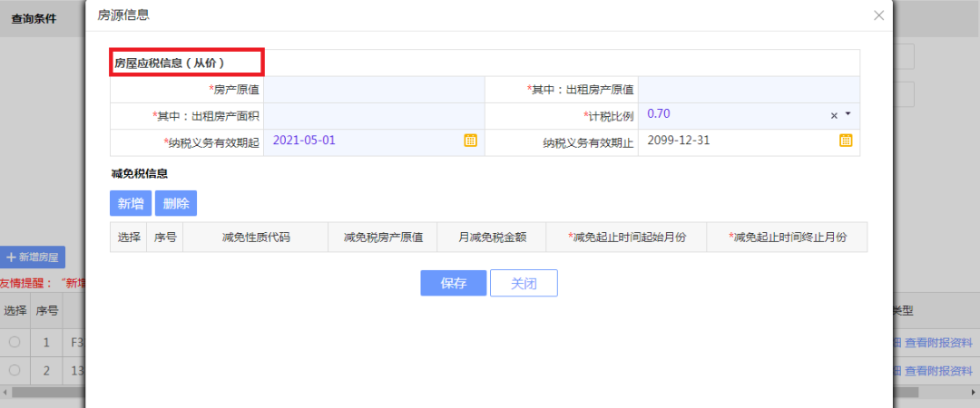Click the 查询条件 heading in background page
This screenshot has width=980, height=408.
(x=34, y=19)
